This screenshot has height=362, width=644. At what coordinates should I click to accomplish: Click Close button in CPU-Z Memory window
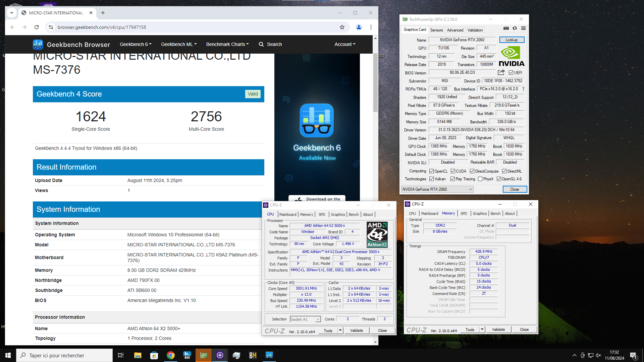[x=524, y=330]
